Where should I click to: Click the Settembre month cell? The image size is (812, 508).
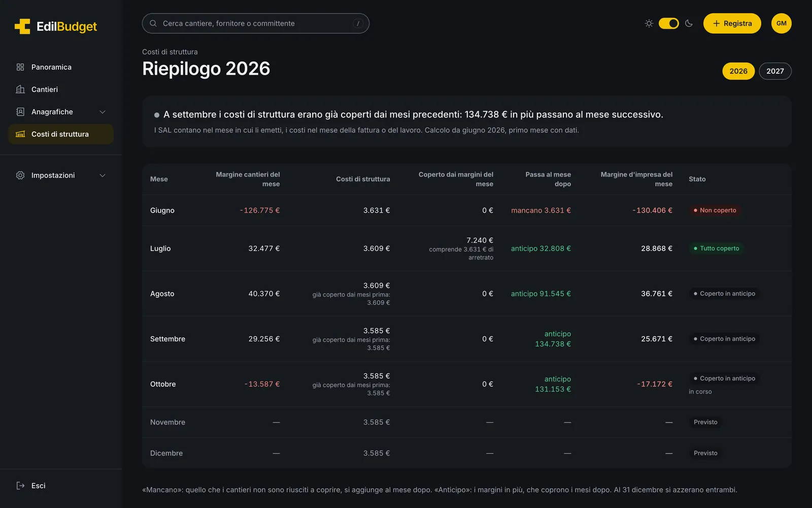(x=167, y=339)
